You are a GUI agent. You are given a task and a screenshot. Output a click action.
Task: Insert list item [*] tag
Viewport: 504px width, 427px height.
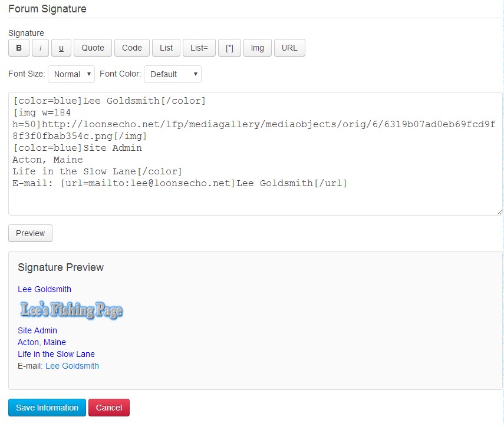click(x=229, y=48)
